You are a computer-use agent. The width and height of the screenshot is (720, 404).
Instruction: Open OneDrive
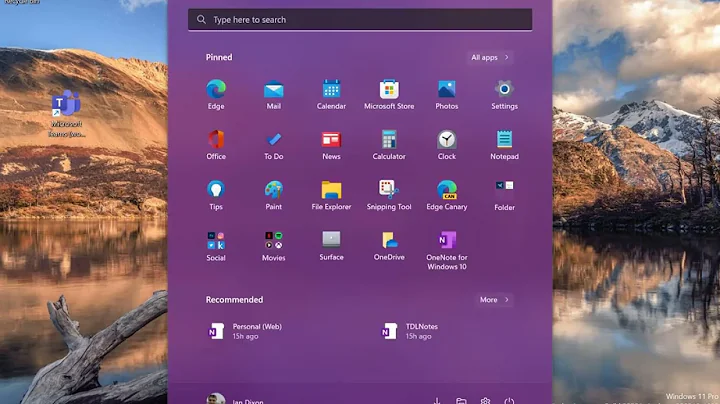[389, 246]
